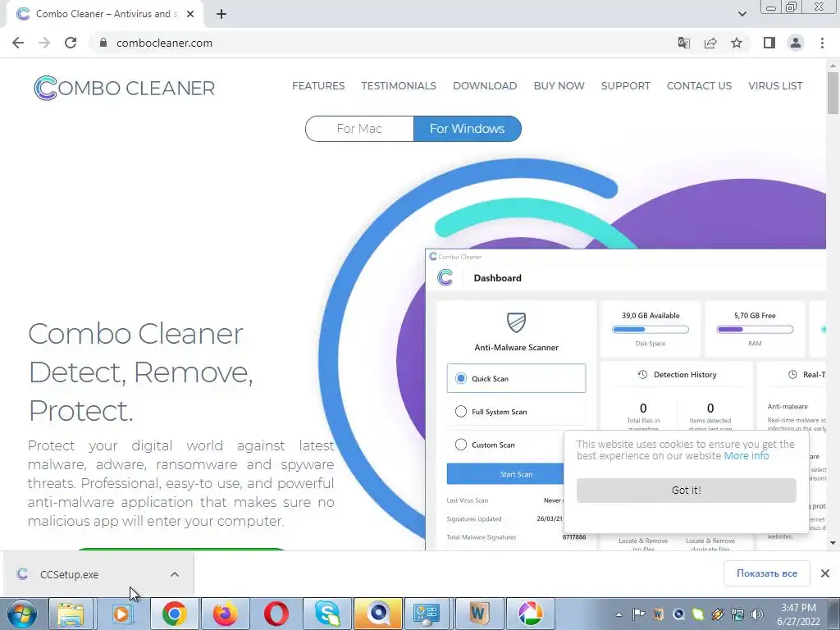Bookmark this page with the star
Screen dimensions: 840x630
pos(737,43)
